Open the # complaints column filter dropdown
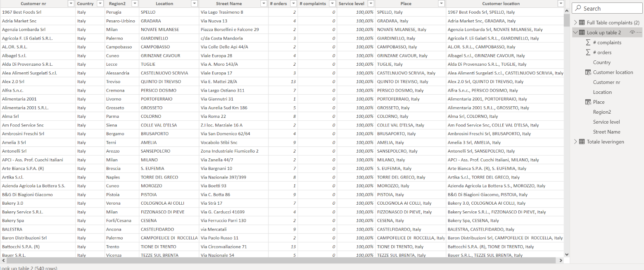The image size is (644, 270). 333,4
